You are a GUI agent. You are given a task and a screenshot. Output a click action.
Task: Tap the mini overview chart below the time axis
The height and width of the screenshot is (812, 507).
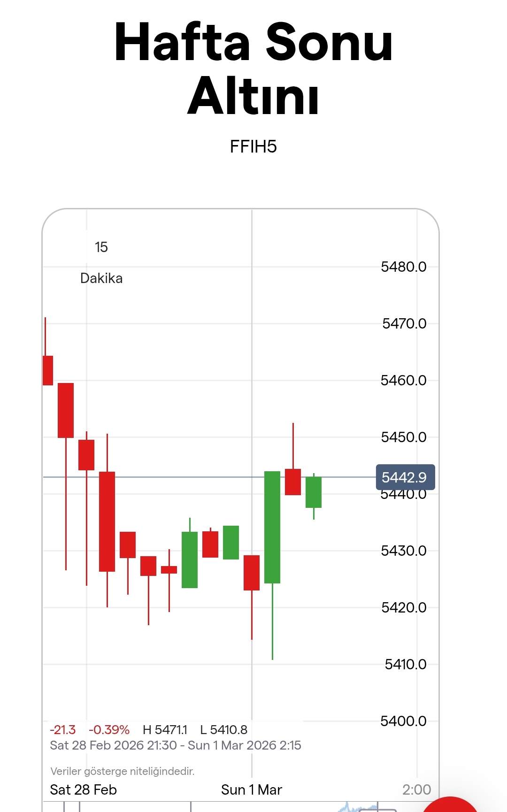tap(357, 807)
